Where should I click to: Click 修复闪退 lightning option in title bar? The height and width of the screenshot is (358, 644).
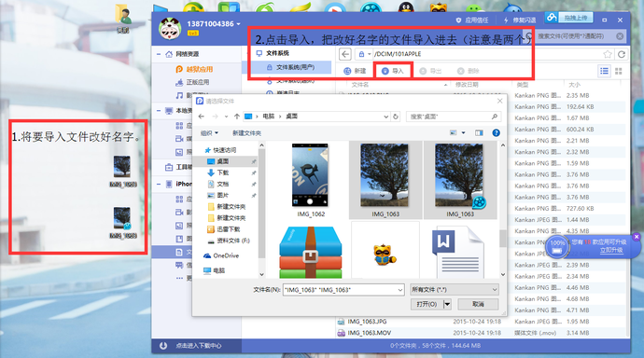520,21
